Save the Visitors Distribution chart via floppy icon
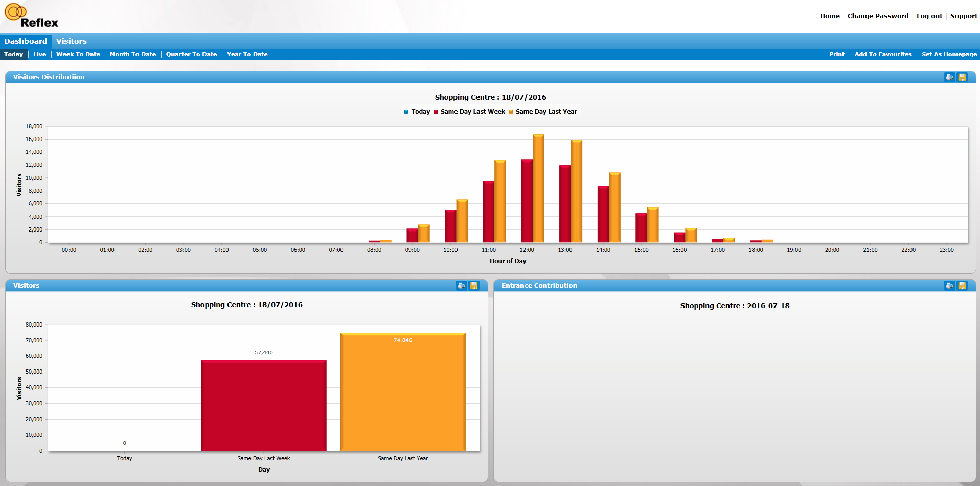The width and height of the screenshot is (980, 486). [x=962, y=77]
